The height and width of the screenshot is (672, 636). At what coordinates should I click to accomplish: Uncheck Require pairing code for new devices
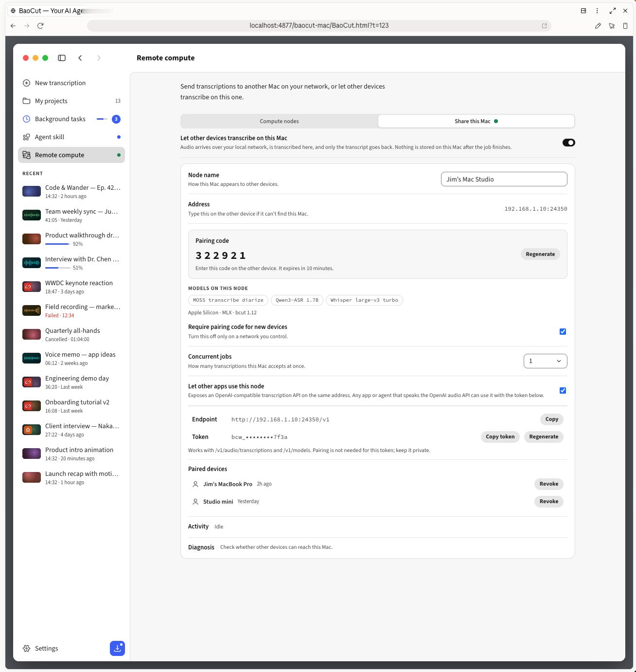point(563,331)
